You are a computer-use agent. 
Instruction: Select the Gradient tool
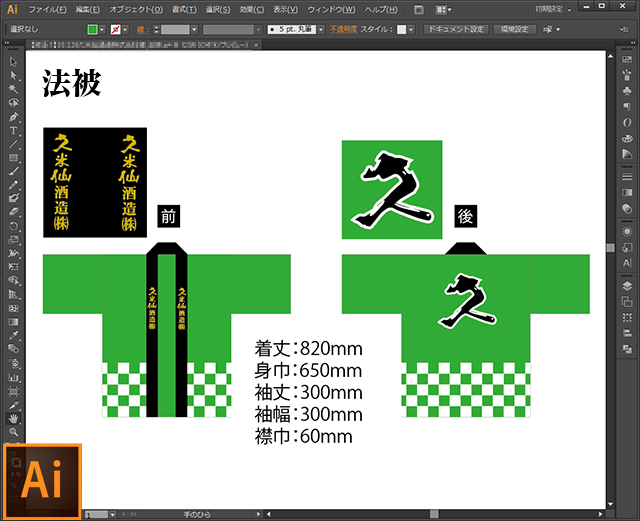(13, 322)
